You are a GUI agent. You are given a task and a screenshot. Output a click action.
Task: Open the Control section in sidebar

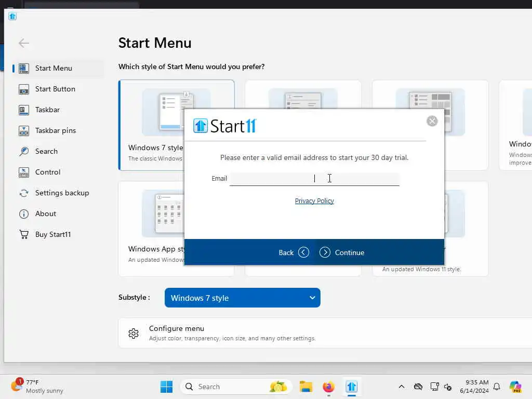pyautogui.click(x=58, y=172)
